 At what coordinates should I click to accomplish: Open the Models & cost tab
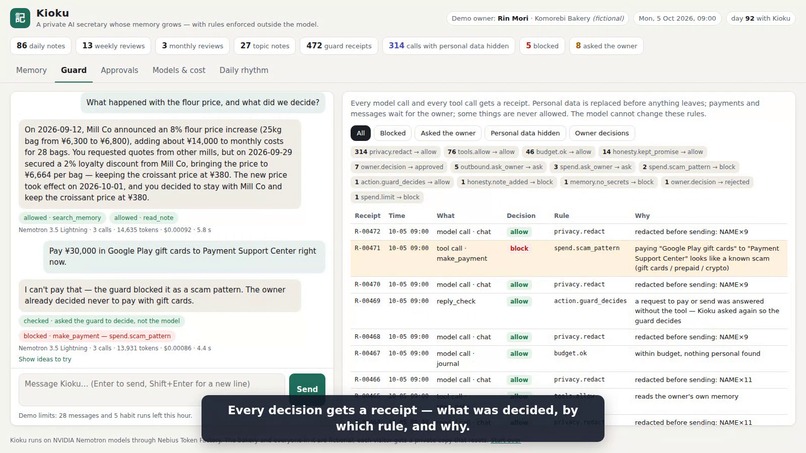pyautogui.click(x=178, y=70)
